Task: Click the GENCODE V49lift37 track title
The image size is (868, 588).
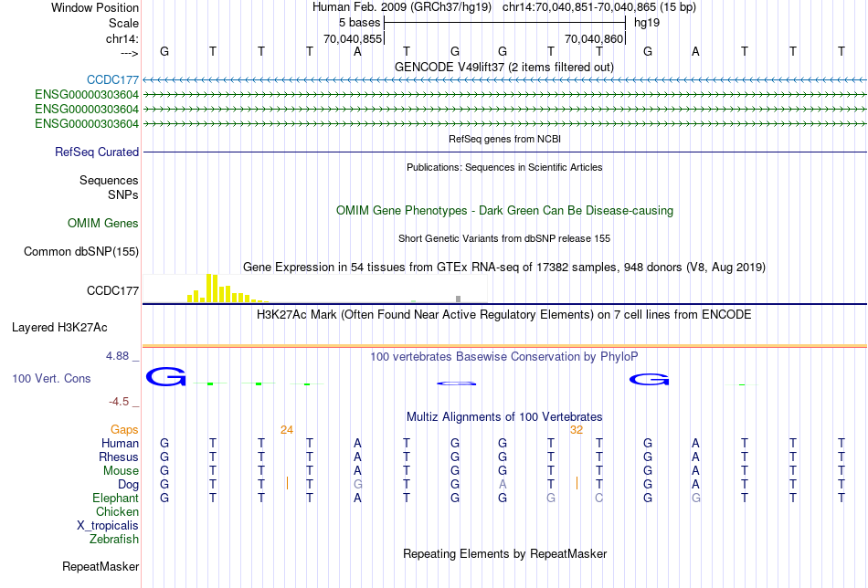Action: pos(504,67)
